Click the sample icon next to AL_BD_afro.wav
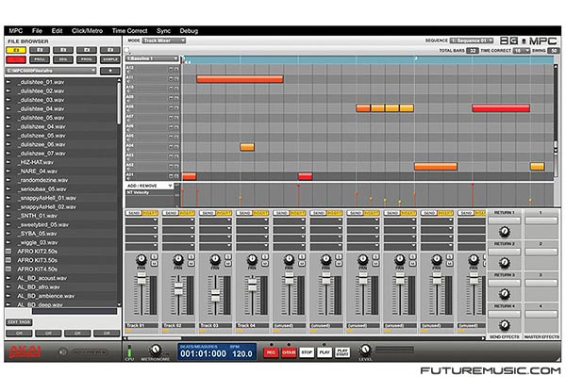This screenshot has height=392, width=566. pos(8,287)
